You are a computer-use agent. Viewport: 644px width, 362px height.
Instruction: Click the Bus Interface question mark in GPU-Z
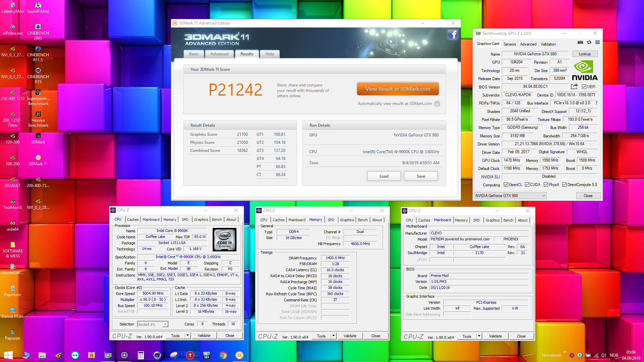point(596,103)
